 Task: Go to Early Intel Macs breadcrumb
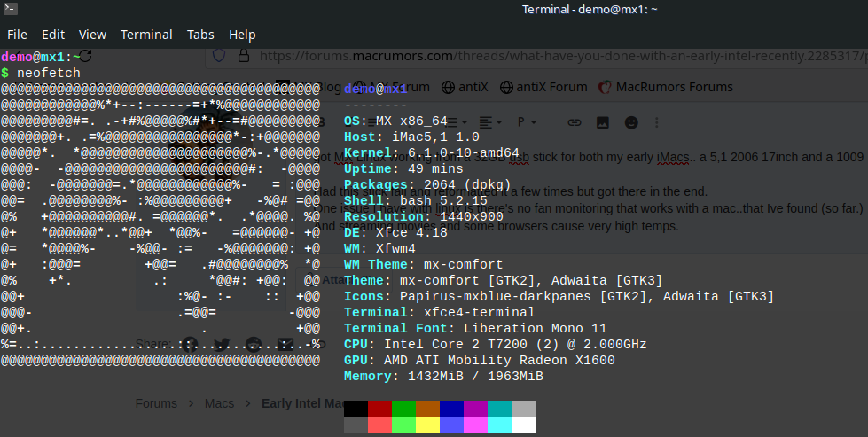303,404
